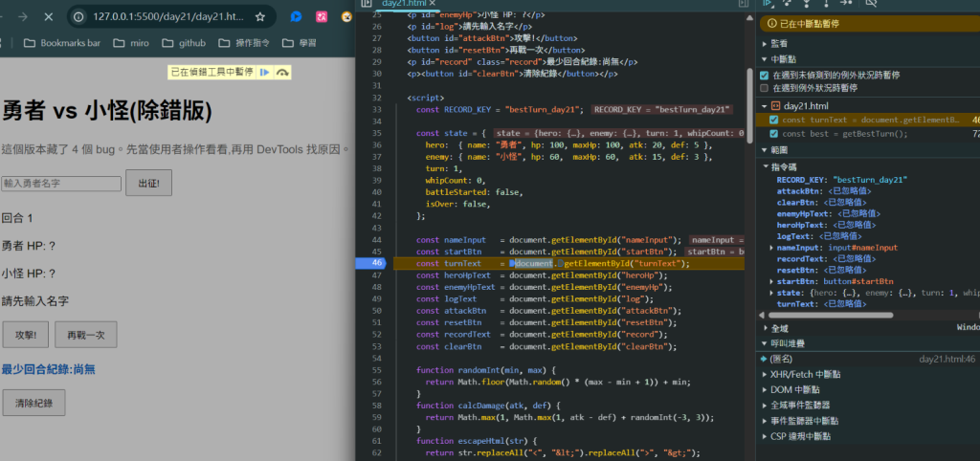Screen dimensions: 980x461
Task: Click the 再戰一次 button
Action: (x=85, y=335)
